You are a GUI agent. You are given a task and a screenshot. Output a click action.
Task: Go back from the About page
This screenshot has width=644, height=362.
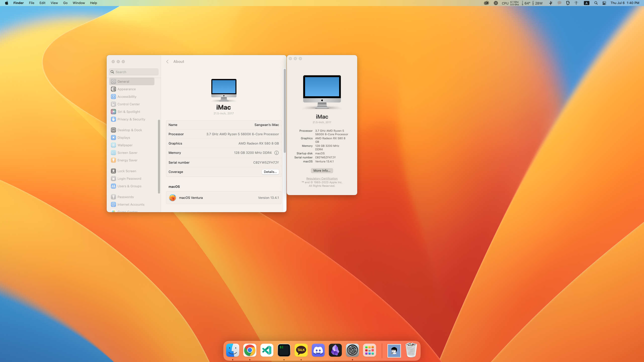pos(167,62)
